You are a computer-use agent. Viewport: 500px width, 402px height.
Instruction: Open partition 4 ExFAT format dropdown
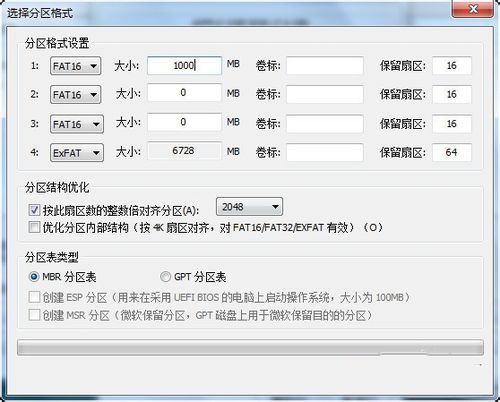[77, 153]
